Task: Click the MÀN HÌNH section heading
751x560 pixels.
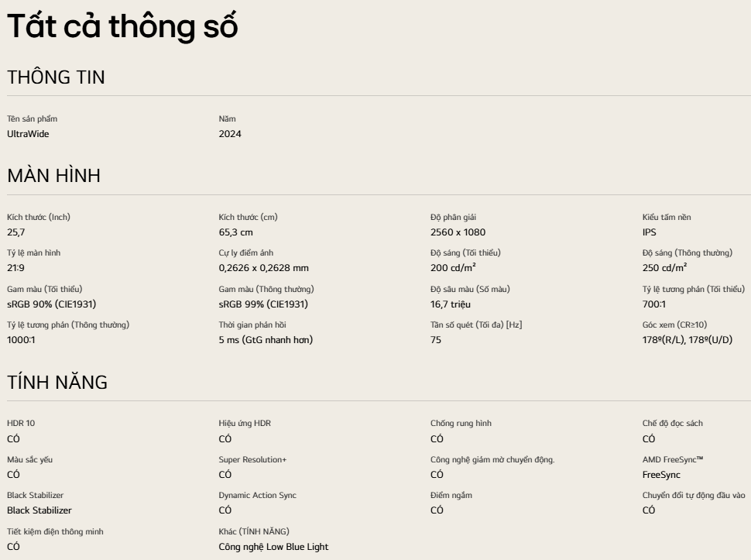Action: (53, 176)
